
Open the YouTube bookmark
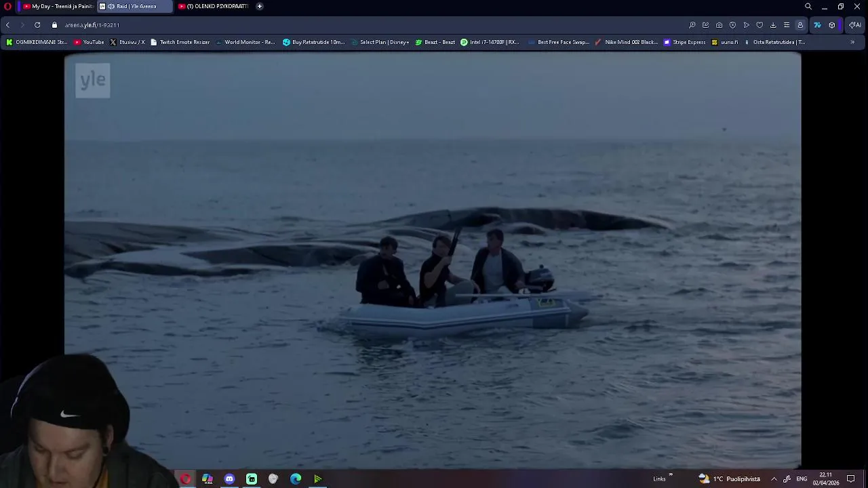[x=89, y=42]
